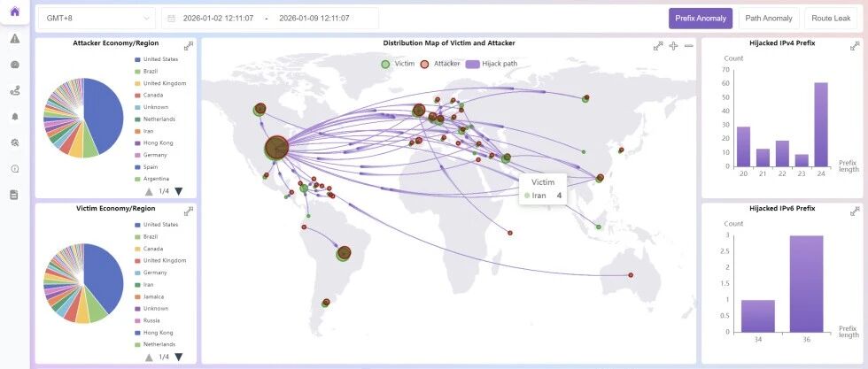Open the circular info sidebar icon
The width and height of the screenshot is (868, 369).
pos(15,169)
